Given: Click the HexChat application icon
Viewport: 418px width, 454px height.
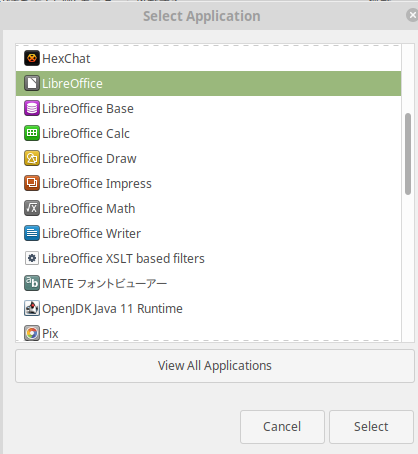Looking at the screenshot, I should coord(32,58).
